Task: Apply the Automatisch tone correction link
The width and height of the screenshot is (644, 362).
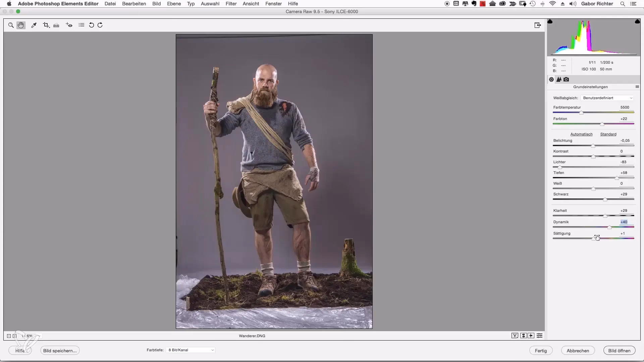Action: [x=581, y=134]
